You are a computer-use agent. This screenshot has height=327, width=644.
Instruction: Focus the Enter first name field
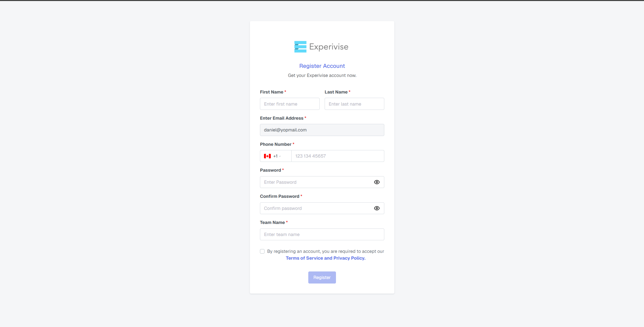pyautogui.click(x=289, y=104)
